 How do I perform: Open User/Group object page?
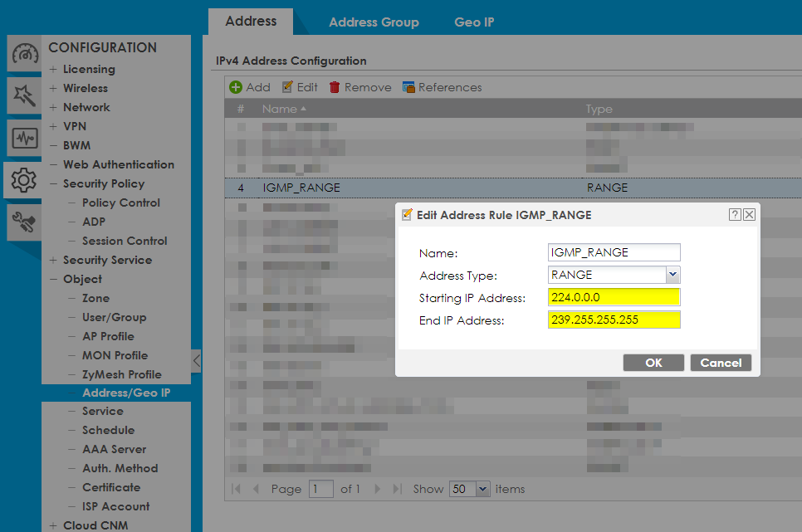pyautogui.click(x=115, y=318)
